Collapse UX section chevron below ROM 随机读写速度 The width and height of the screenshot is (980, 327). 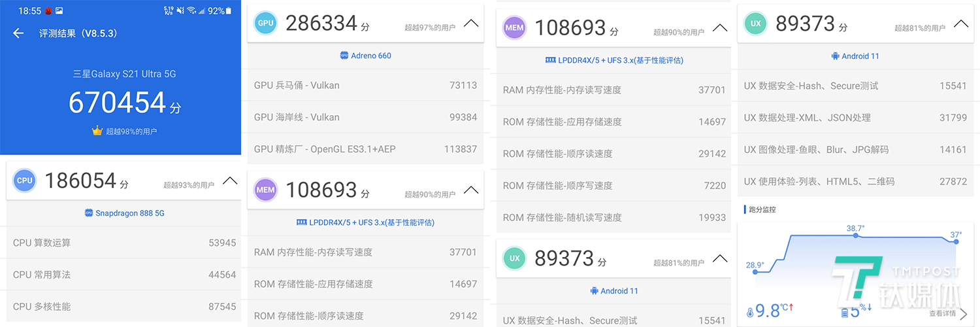click(720, 258)
